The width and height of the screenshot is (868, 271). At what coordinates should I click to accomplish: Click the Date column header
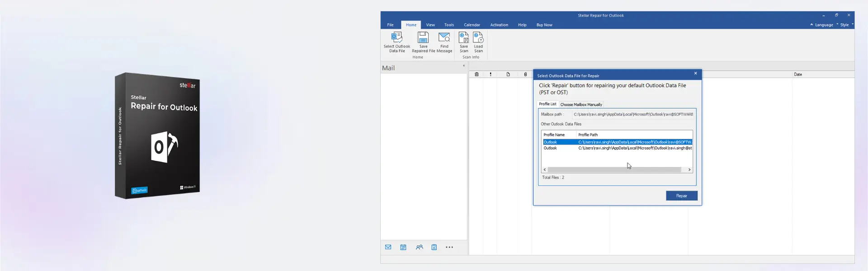pos(798,75)
